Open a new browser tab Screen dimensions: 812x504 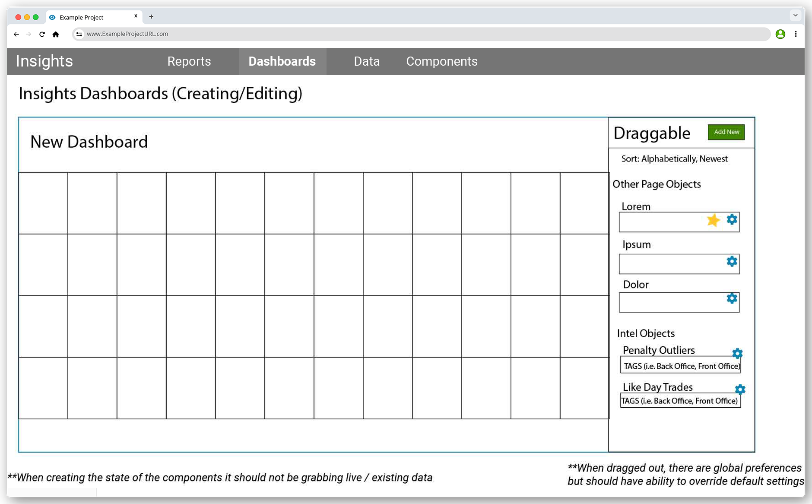(x=151, y=17)
